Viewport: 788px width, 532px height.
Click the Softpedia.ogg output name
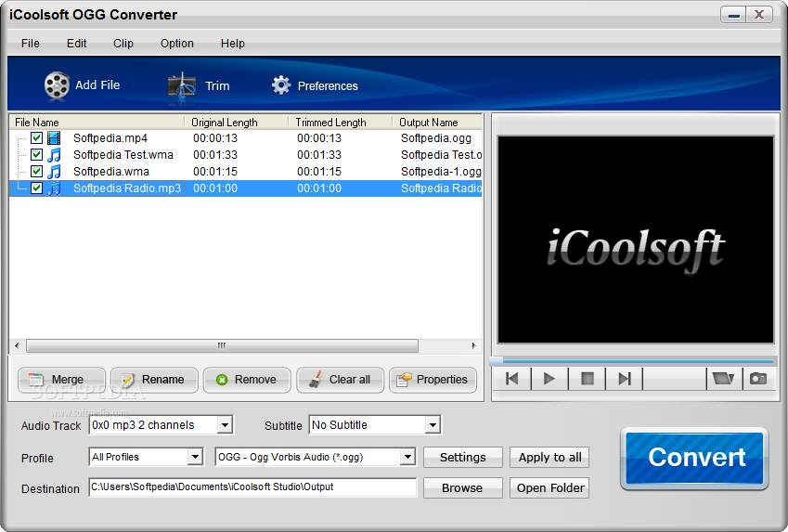click(435, 137)
